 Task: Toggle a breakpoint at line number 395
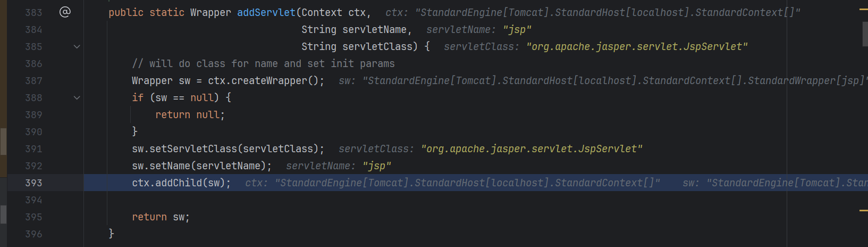[33, 217]
